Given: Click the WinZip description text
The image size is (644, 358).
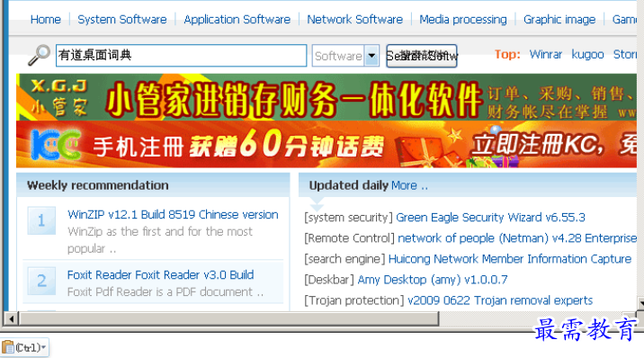Looking at the screenshot, I should [160, 240].
